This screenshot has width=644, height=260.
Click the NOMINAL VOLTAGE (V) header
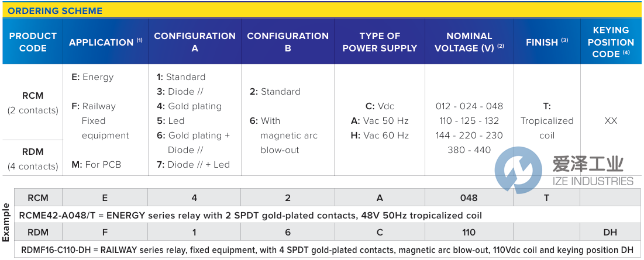(x=469, y=42)
